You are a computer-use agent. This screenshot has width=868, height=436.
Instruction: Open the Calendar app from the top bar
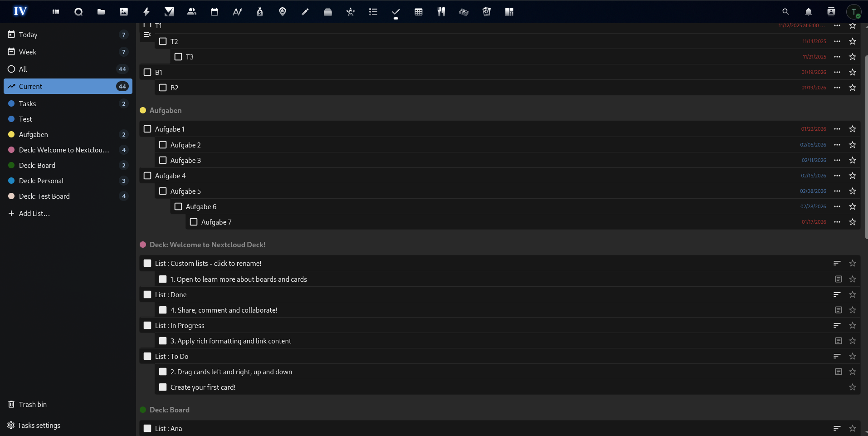point(214,11)
